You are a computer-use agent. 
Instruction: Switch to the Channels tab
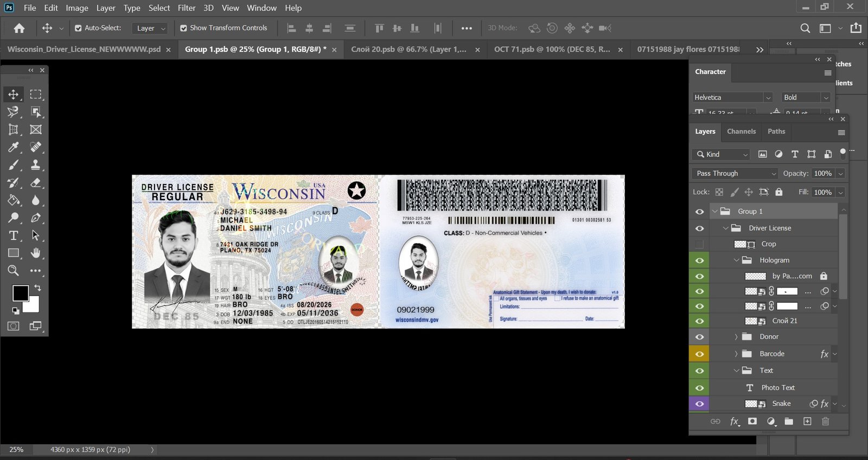741,131
